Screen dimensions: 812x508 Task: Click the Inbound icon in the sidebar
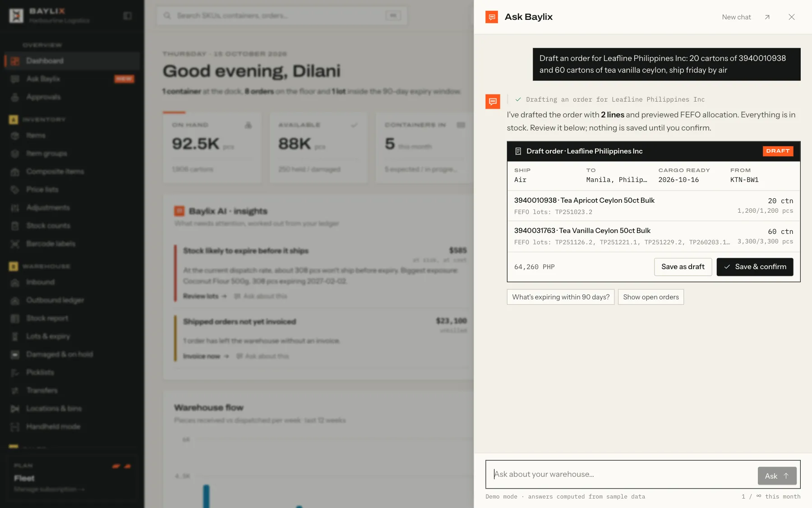tap(15, 282)
